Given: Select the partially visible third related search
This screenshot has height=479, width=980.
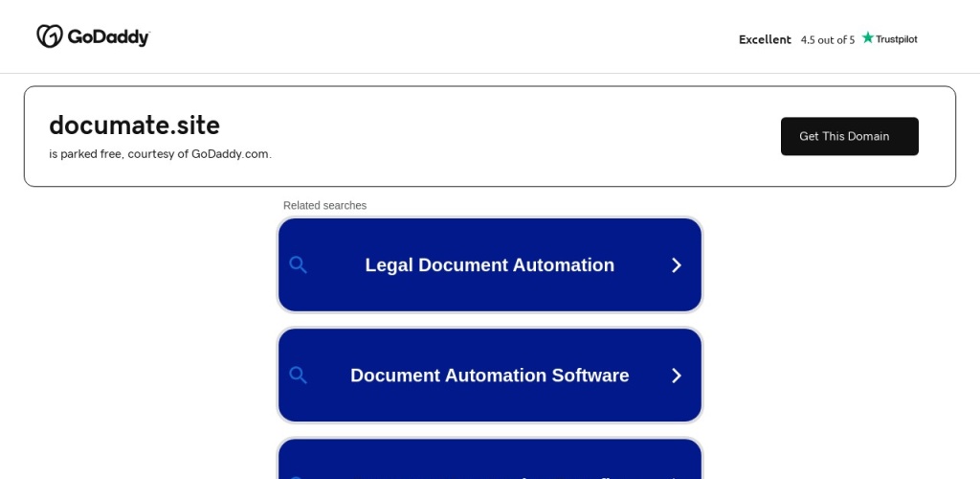Looking at the screenshot, I should tap(489, 462).
